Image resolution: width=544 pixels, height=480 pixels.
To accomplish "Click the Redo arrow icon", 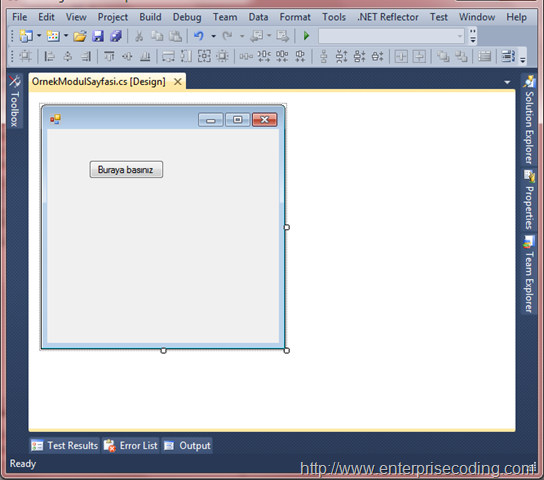I will 228,36.
